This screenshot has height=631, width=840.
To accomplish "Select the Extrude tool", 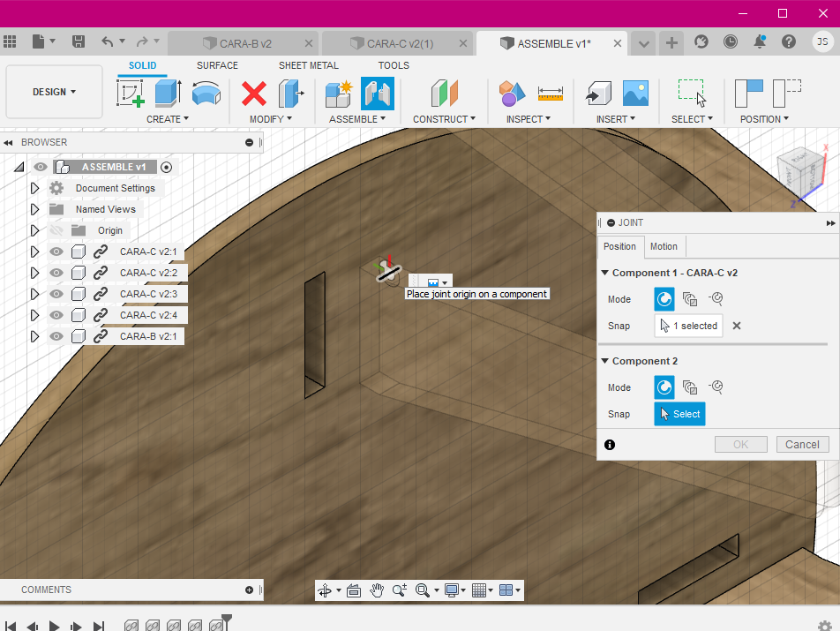I will [x=169, y=93].
